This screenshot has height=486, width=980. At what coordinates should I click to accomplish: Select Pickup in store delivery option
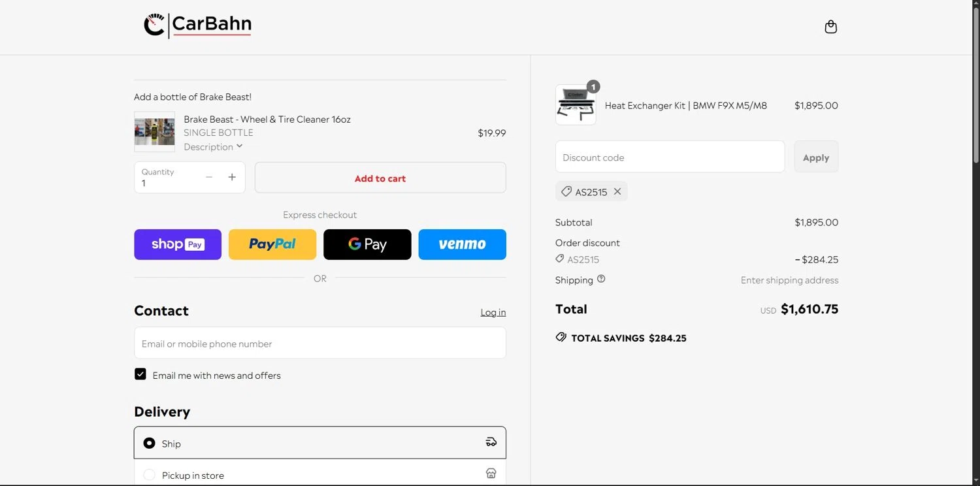320,474
